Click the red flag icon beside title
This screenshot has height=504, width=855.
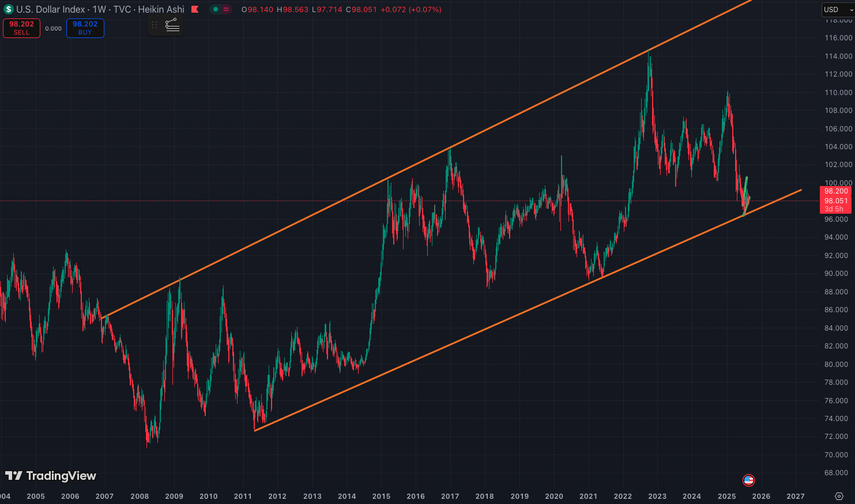coord(195,9)
